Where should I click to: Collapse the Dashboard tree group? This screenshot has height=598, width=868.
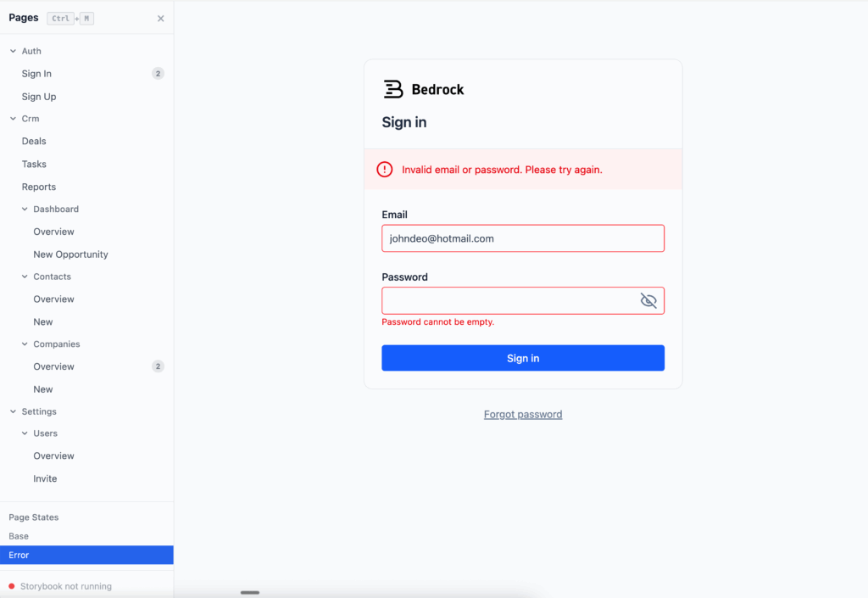pyautogui.click(x=25, y=209)
